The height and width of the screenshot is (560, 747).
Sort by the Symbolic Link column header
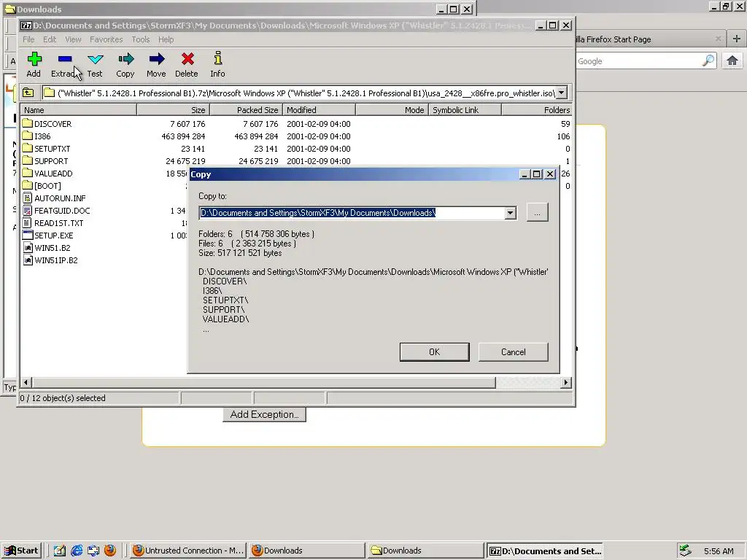(465, 110)
